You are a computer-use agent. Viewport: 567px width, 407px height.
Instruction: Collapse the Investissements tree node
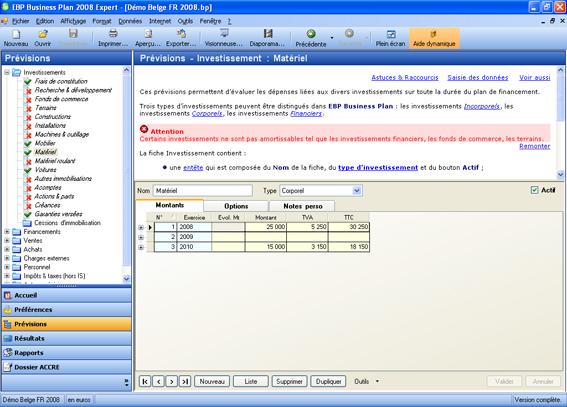click(7, 72)
